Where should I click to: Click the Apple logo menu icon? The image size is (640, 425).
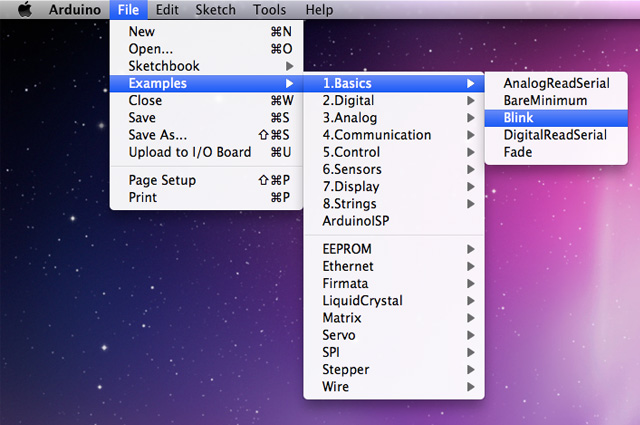tap(25, 10)
